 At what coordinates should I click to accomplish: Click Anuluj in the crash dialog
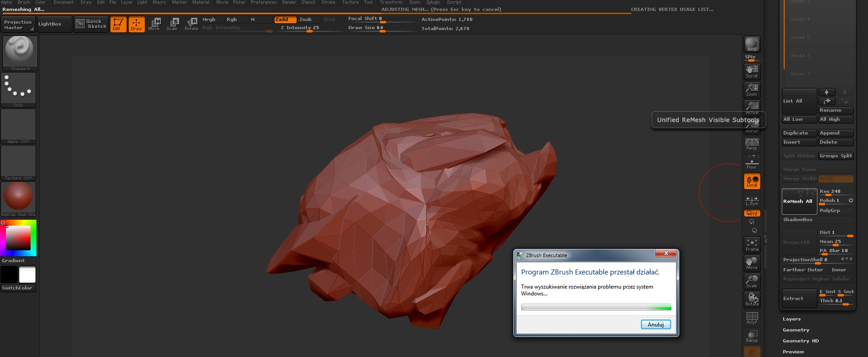pos(656,325)
